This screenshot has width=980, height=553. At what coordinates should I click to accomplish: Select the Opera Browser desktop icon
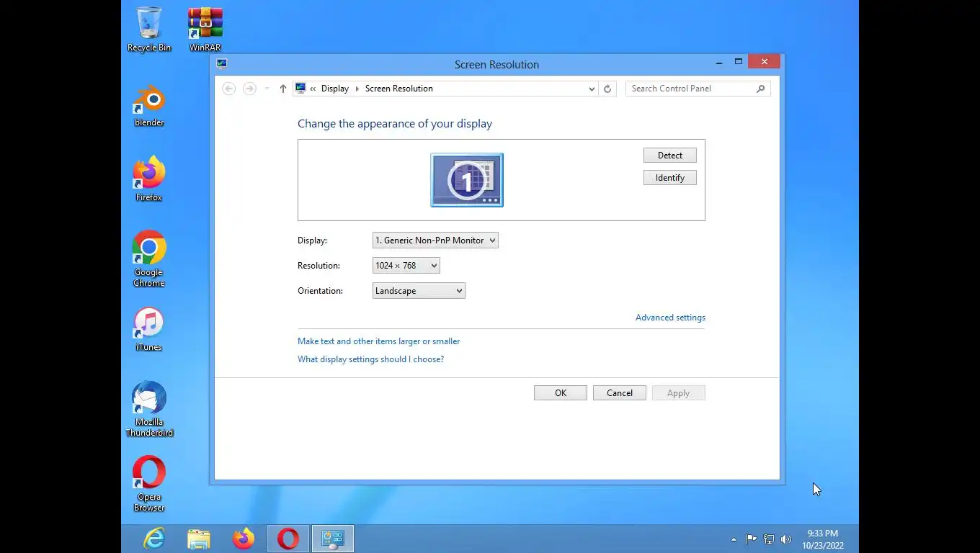point(149,484)
